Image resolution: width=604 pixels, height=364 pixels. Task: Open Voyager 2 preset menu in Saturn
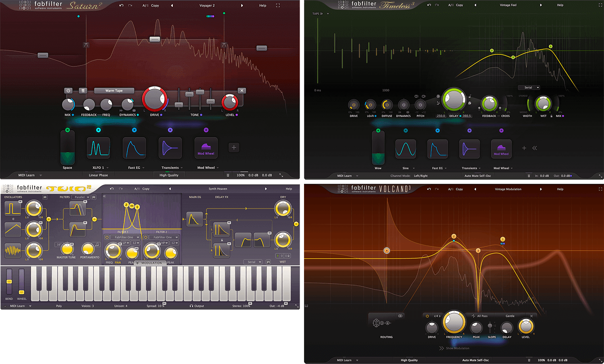[x=207, y=6]
